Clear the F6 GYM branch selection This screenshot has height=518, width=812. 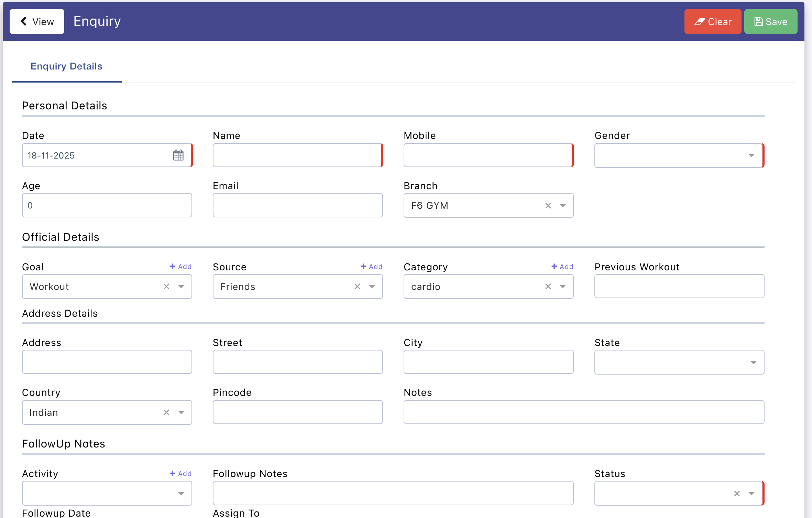pyautogui.click(x=548, y=206)
